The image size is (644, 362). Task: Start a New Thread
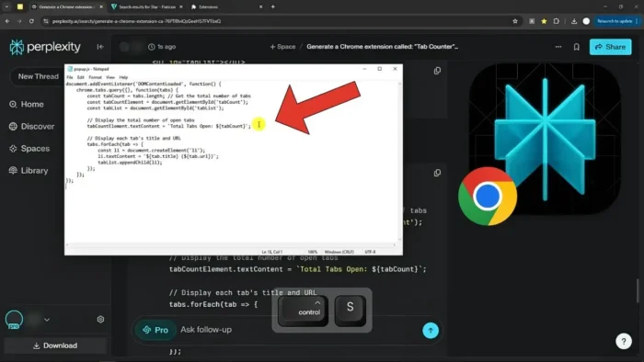(39, 76)
